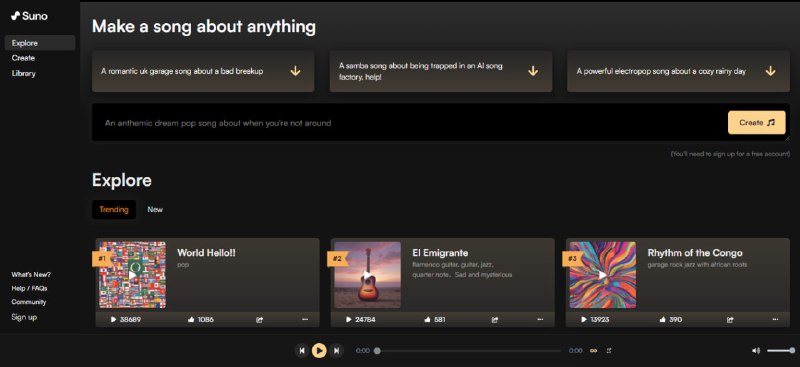Image resolution: width=800 pixels, height=367 pixels.
Task: Share the El Emigrante song
Action: click(494, 320)
